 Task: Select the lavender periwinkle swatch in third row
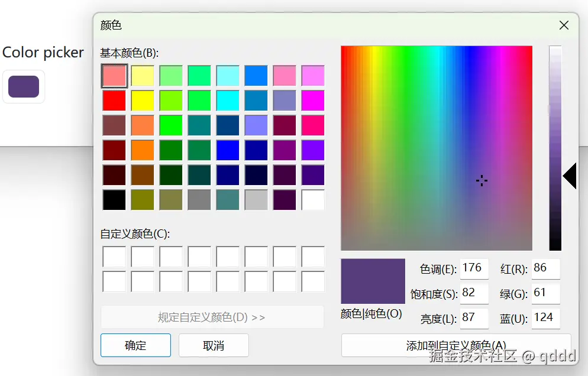[256, 125]
